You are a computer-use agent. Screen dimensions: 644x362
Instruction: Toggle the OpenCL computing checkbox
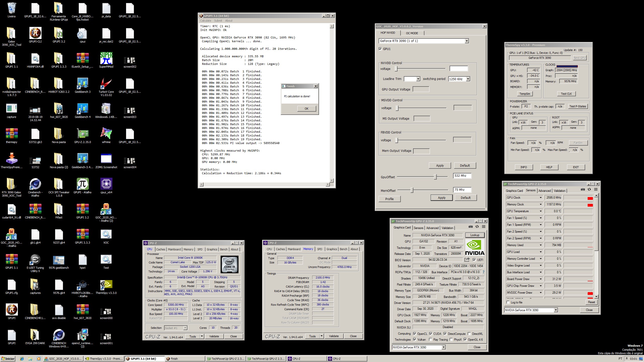point(415,334)
